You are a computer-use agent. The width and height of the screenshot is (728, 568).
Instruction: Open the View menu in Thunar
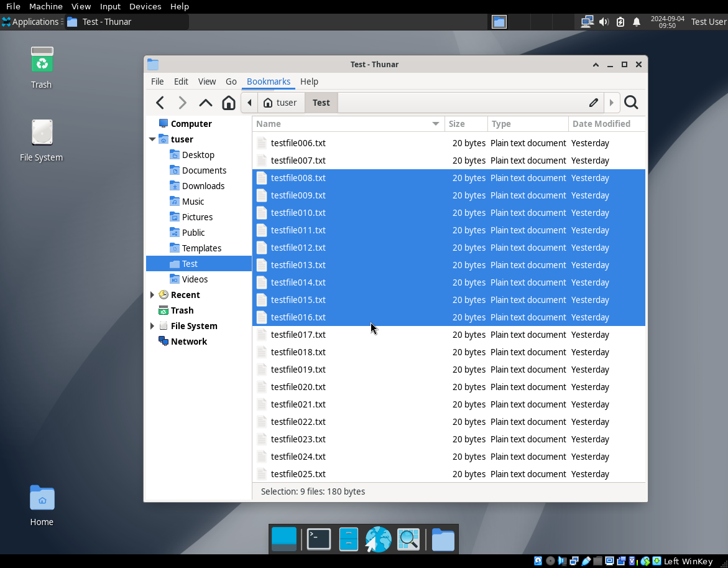click(x=206, y=81)
